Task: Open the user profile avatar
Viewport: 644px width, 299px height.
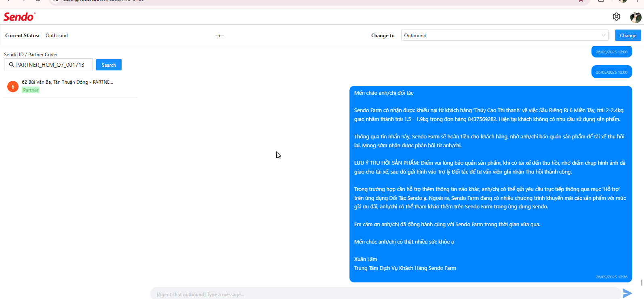Action: coord(636,17)
